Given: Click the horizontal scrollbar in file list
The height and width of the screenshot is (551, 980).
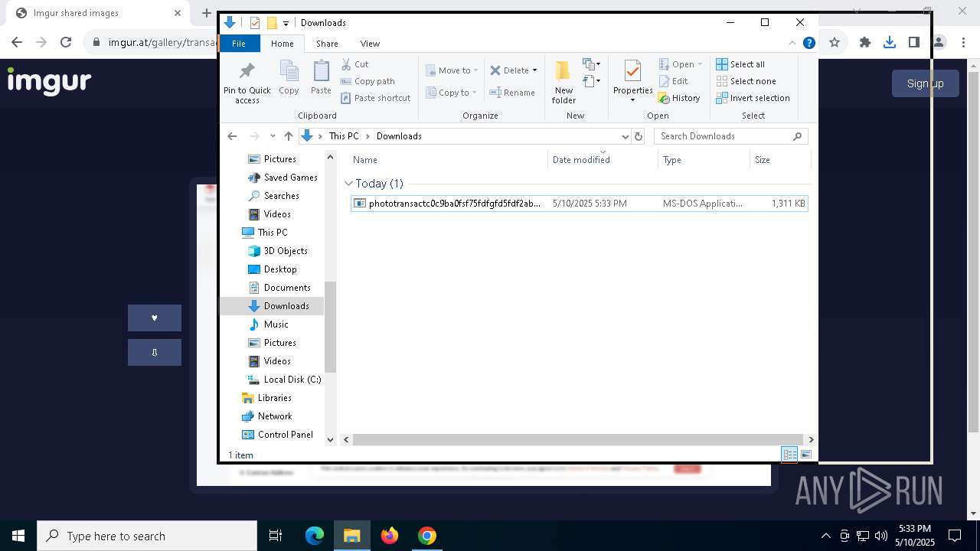Looking at the screenshot, I should pos(578,439).
